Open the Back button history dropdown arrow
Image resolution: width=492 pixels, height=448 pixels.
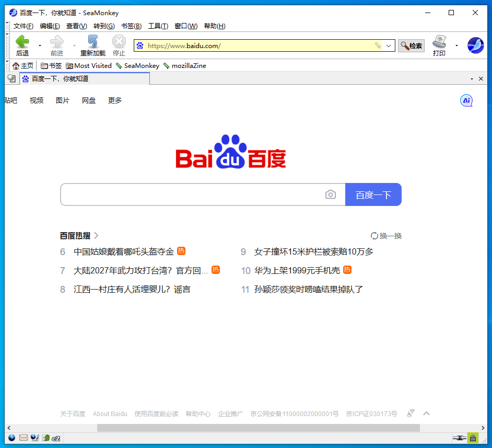(x=40, y=46)
